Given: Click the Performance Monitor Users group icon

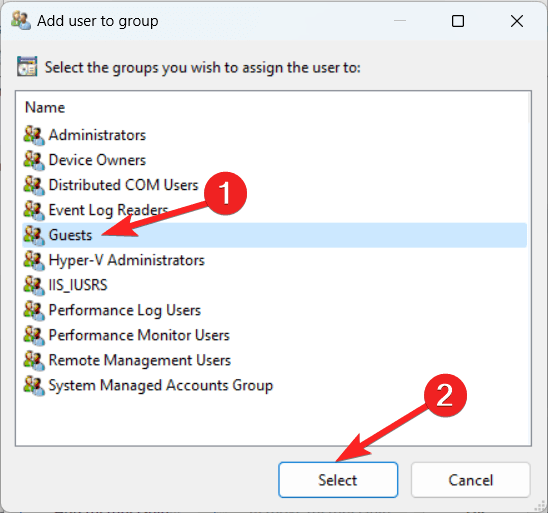Looking at the screenshot, I should click(34, 335).
